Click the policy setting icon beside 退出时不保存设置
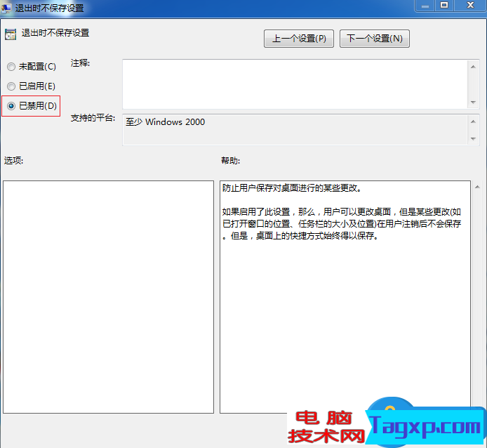The image size is (487, 448). [x=11, y=34]
